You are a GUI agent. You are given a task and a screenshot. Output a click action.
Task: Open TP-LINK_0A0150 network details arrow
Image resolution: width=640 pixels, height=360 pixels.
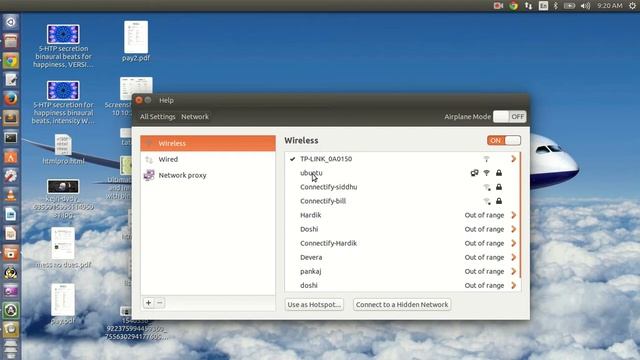513,159
